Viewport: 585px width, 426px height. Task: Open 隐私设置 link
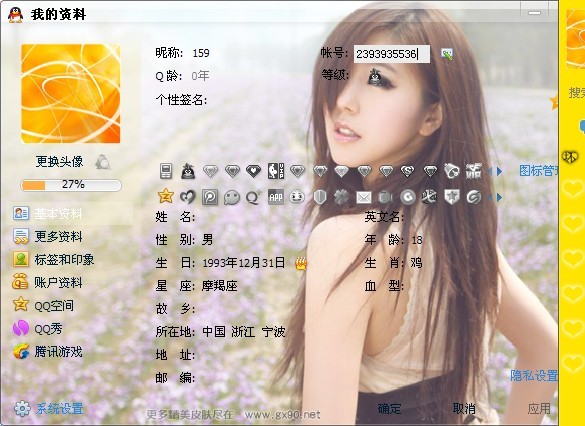click(x=534, y=375)
